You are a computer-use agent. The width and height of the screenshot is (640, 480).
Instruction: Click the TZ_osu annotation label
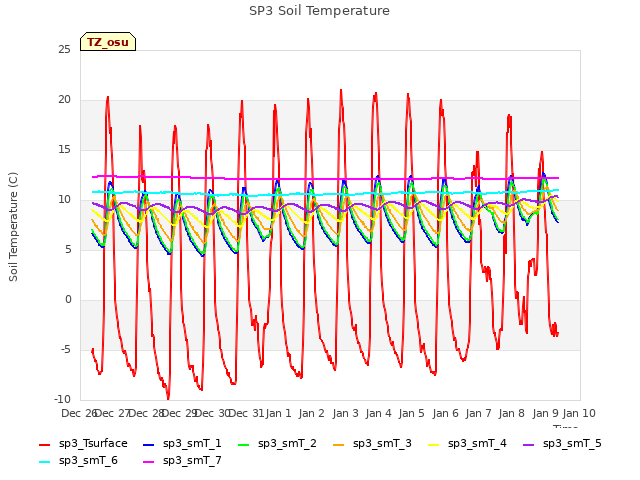click(x=108, y=42)
